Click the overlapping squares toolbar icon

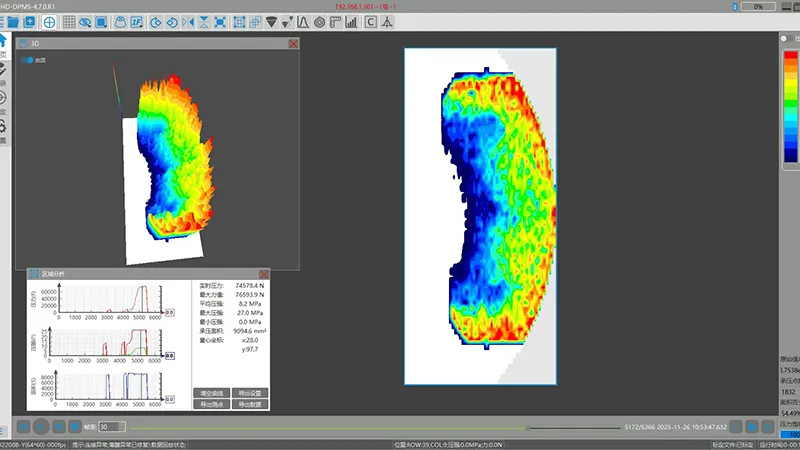coord(255,22)
